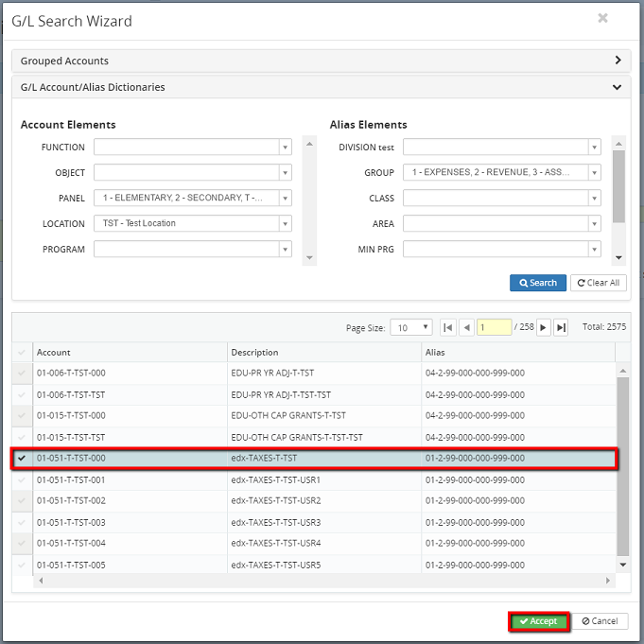Viewport: 644px width, 644px height.
Task: Open the LOCATION dropdown
Action: [x=285, y=224]
